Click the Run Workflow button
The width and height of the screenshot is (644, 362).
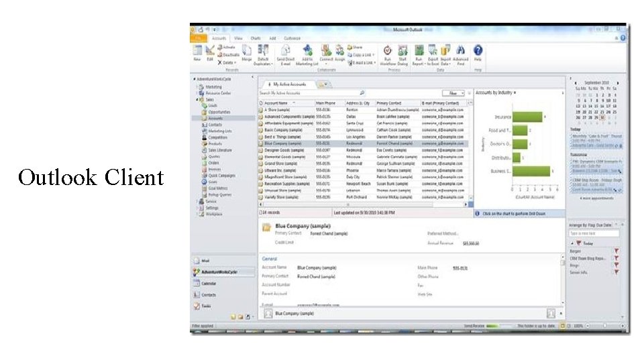click(x=387, y=56)
